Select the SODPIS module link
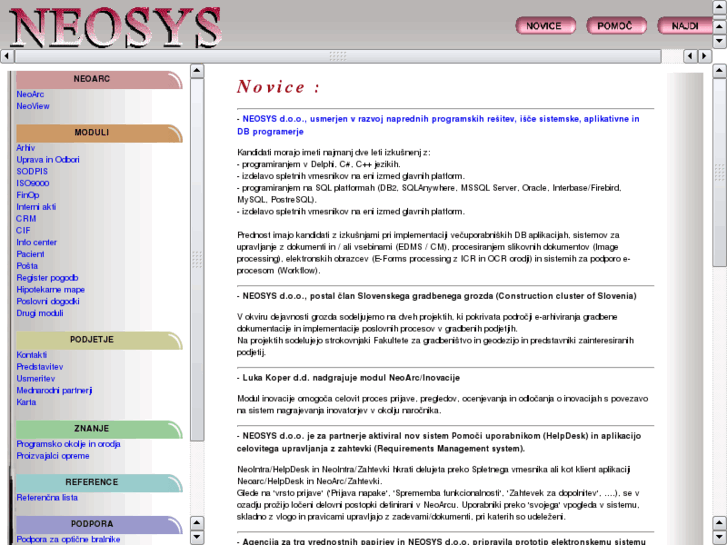 (32, 172)
